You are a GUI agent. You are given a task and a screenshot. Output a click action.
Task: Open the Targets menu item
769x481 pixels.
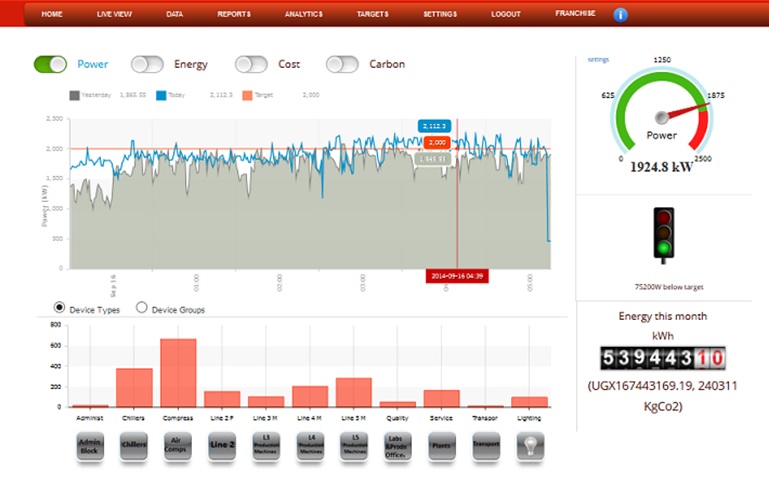click(x=372, y=15)
